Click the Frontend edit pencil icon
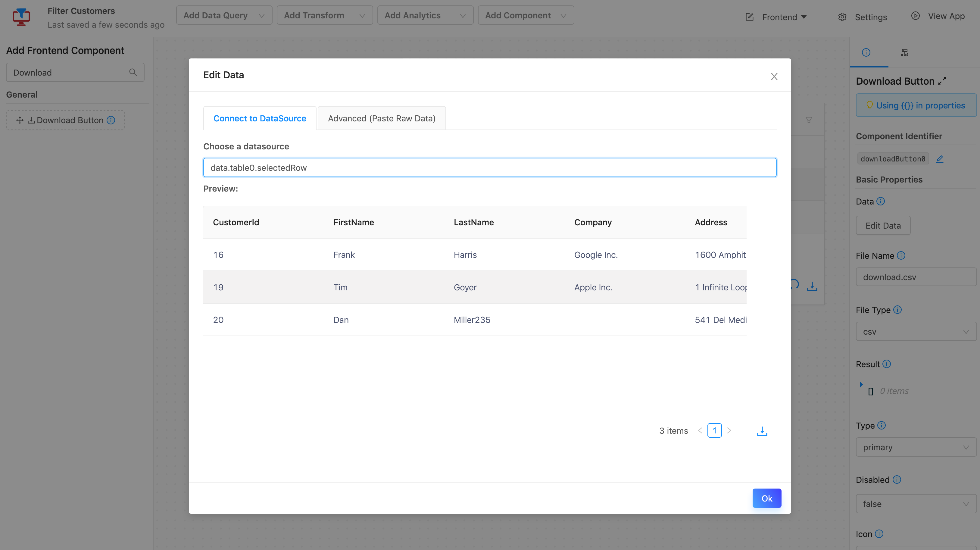The image size is (980, 550). [750, 17]
